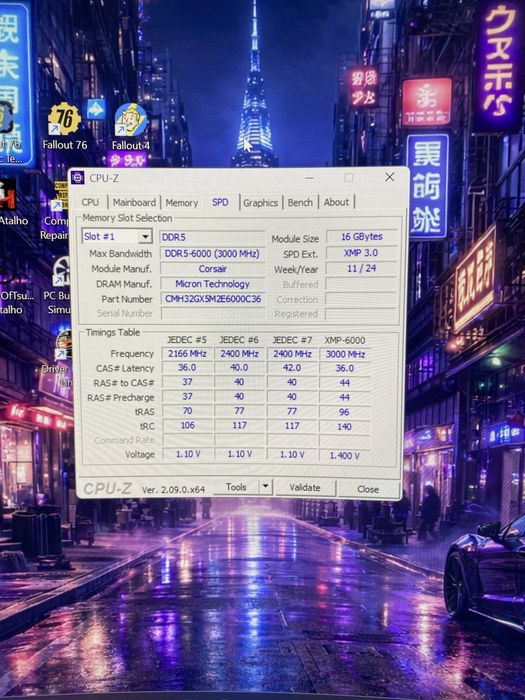Click the Module Size label
The width and height of the screenshot is (525, 700).
(x=295, y=239)
